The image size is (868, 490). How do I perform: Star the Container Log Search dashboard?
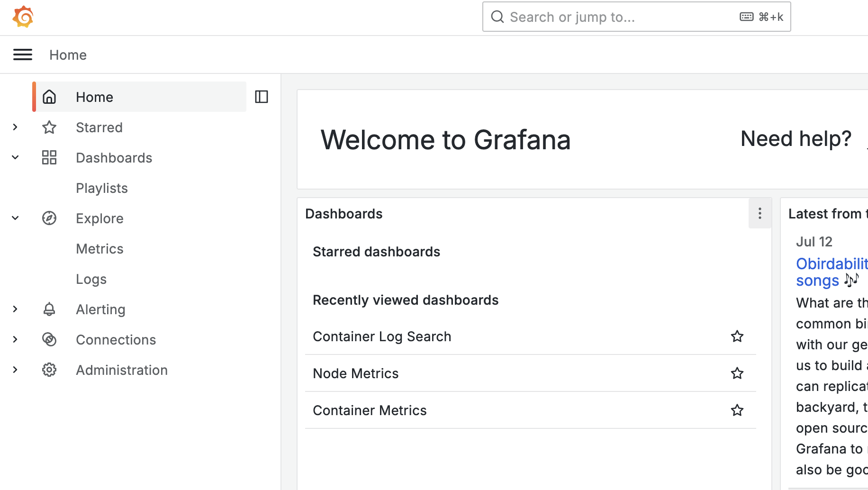click(x=737, y=336)
